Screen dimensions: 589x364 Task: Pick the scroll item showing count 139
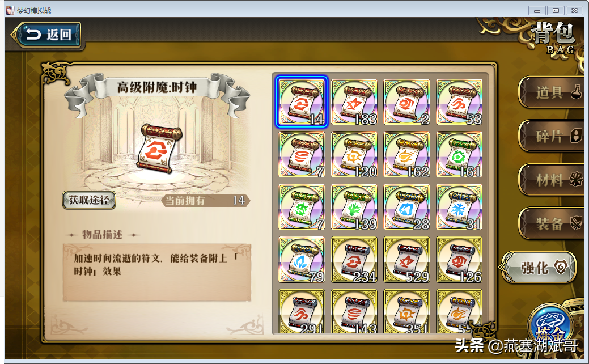[x=354, y=207]
